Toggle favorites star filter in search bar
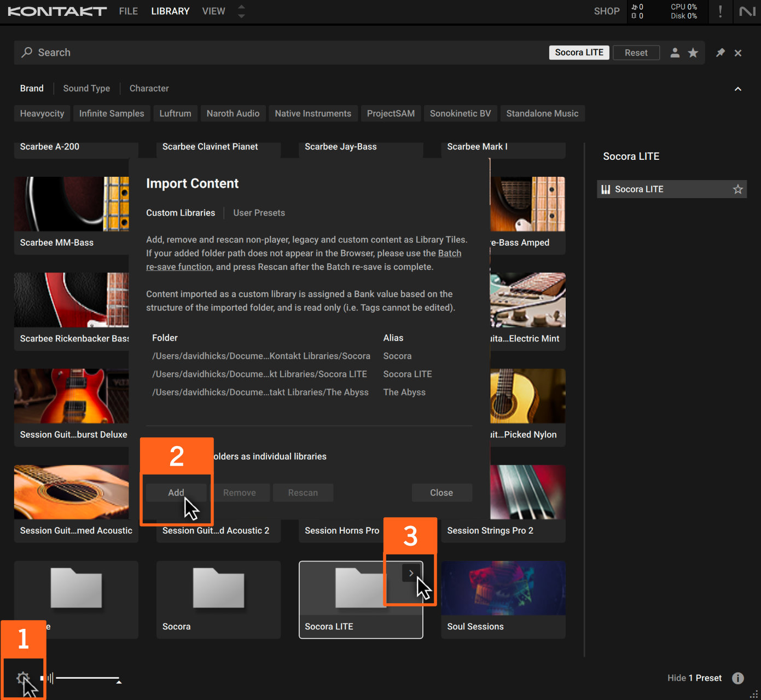The image size is (761, 700). [693, 53]
